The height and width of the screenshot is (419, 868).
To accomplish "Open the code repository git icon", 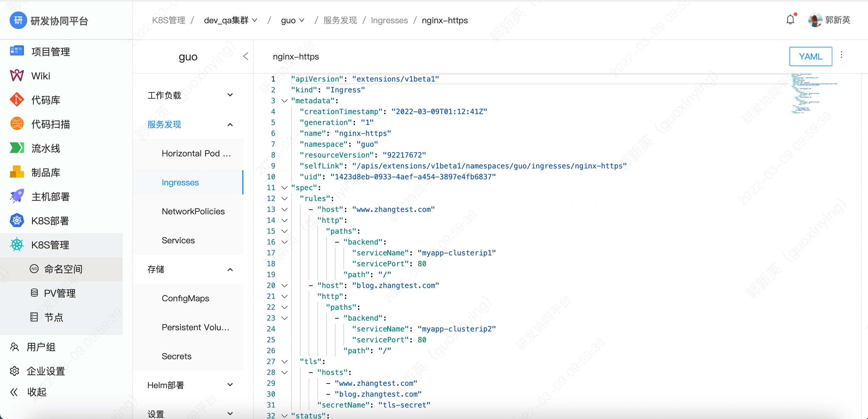I will [x=17, y=100].
